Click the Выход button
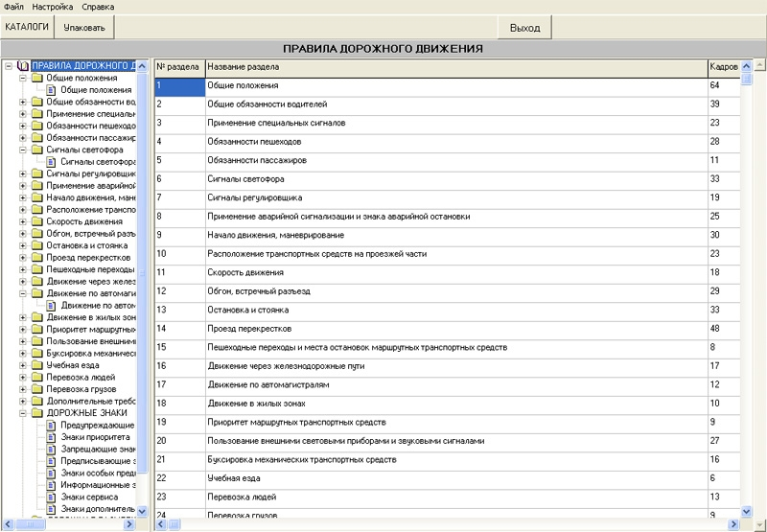Viewport: 767px width, 532px height. click(524, 28)
